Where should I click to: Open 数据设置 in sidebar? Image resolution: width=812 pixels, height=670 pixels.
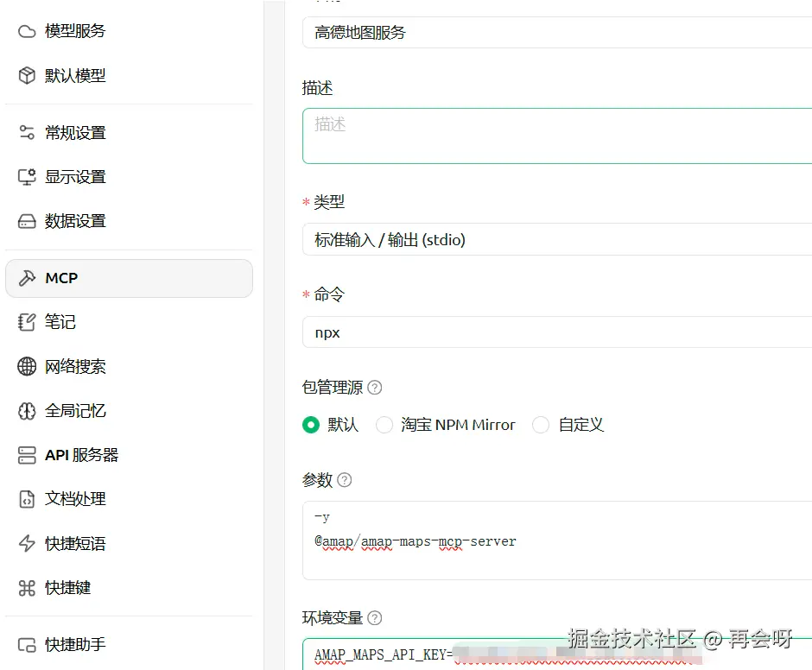click(129, 222)
